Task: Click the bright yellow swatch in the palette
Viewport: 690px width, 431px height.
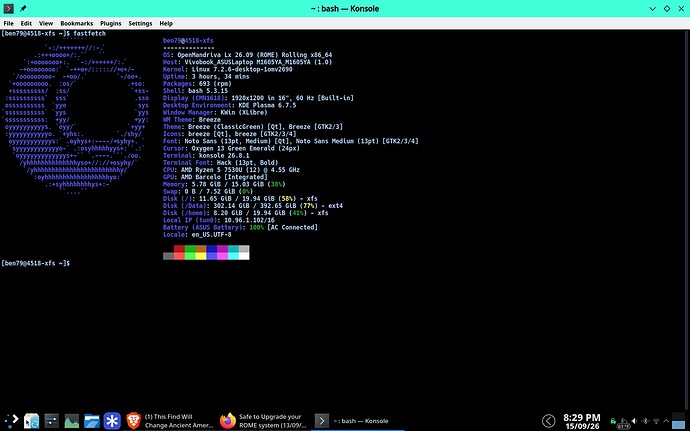Action: 201,256
